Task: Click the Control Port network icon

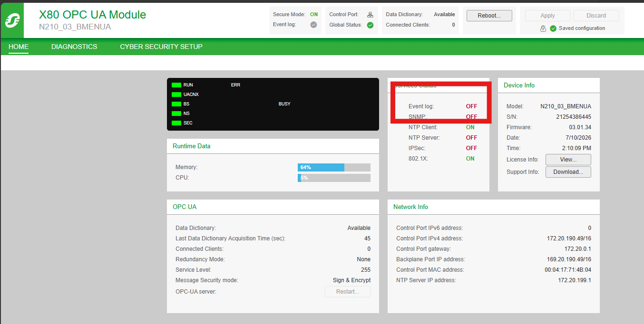Action: pyautogui.click(x=370, y=15)
